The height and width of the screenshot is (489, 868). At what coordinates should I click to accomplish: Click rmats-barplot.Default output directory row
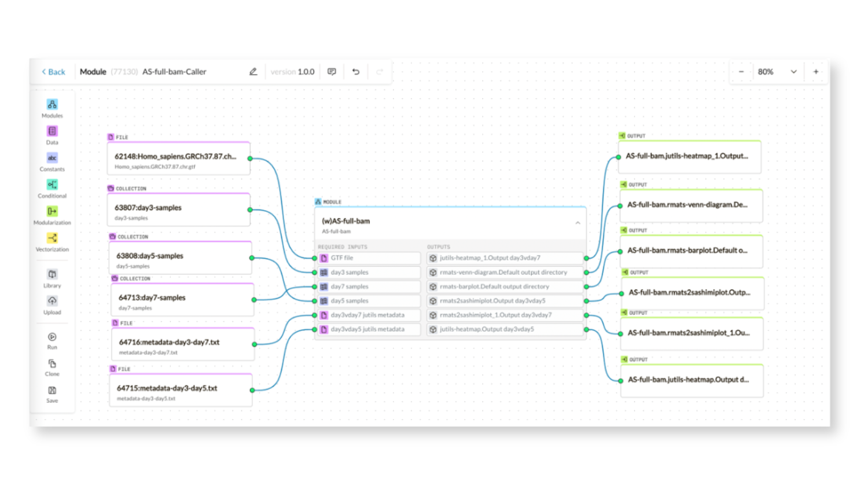click(505, 286)
